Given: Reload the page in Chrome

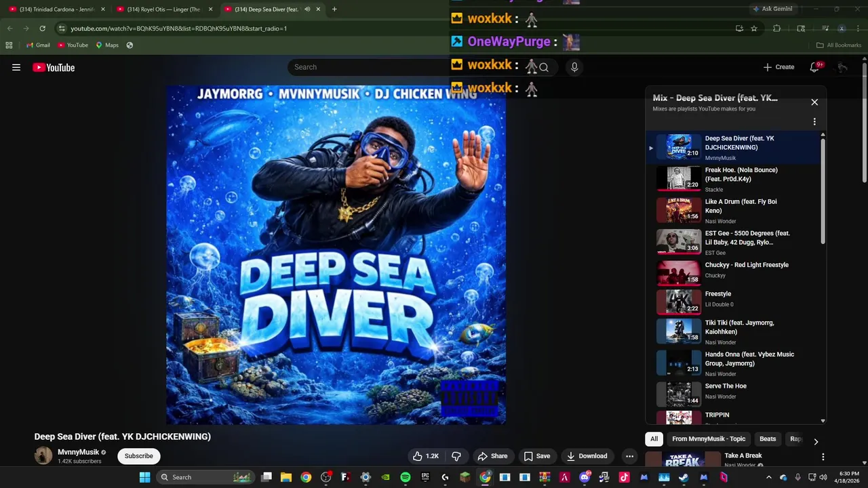Looking at the screenshot, I should 42,28.
